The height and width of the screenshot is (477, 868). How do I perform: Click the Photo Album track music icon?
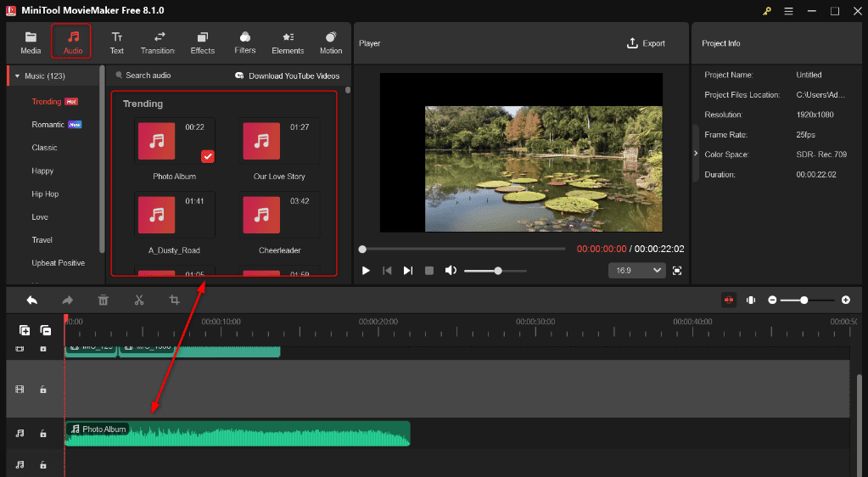point(20,434)
